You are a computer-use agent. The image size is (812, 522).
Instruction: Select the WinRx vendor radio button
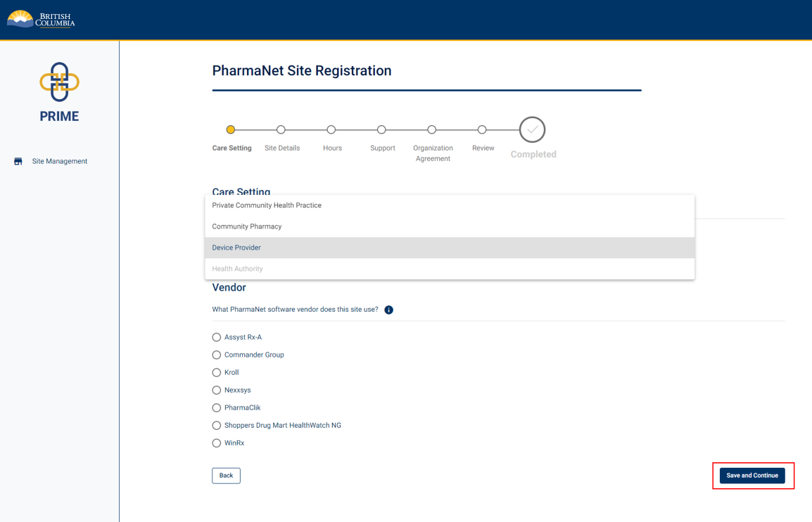click(x=217, y=443)
